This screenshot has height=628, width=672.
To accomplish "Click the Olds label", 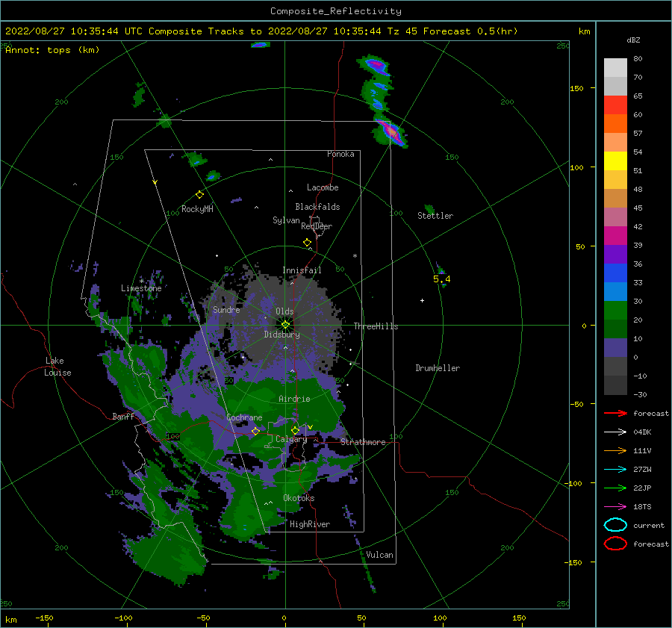I will click(x=284, y=311).
